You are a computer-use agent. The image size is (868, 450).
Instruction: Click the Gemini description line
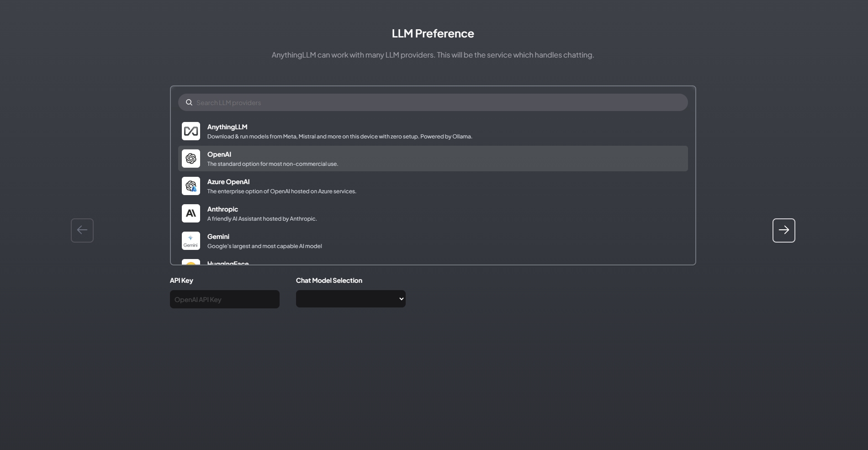[265, 246]
